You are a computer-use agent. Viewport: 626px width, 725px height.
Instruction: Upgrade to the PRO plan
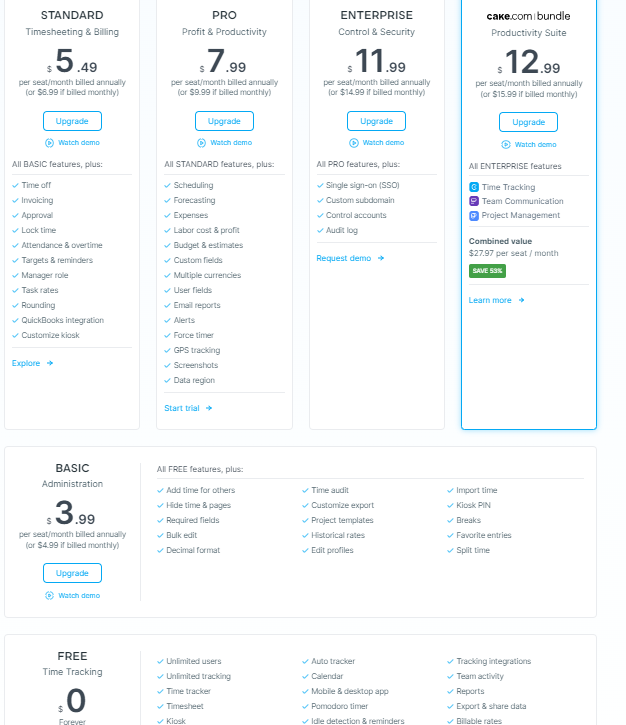pyautogui.click(x=224, y=121)
